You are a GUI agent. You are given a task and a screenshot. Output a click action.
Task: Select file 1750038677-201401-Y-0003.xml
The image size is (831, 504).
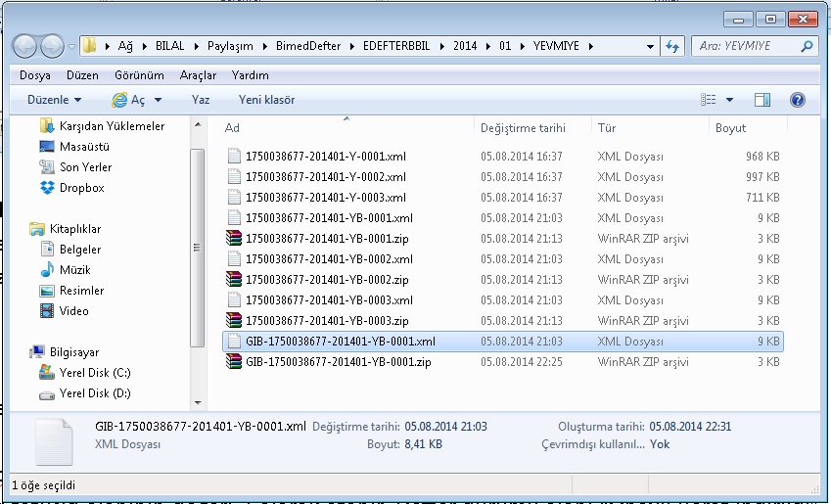pos(325,198)
